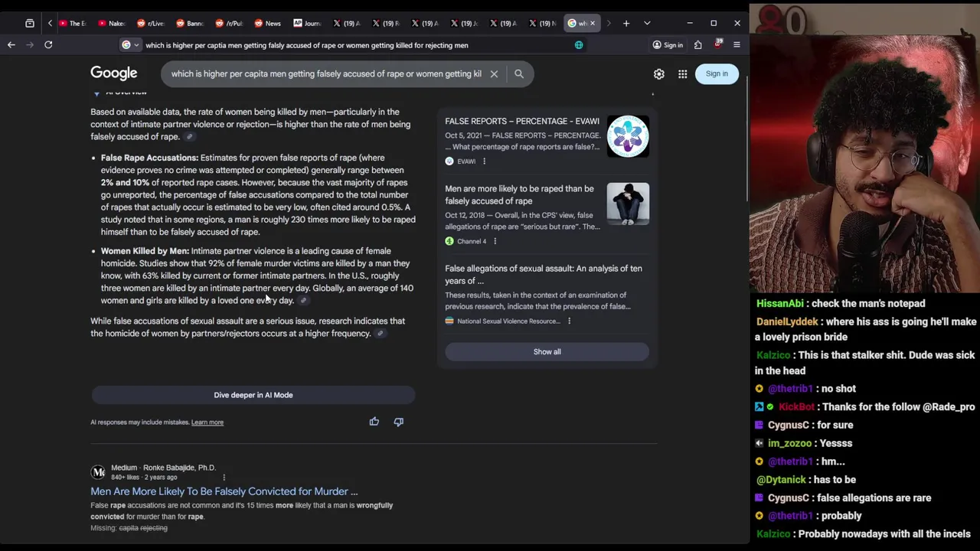Switch to the AP Journal tab
The width and height of the screenshot is (980, 551).
coord(307,24)
